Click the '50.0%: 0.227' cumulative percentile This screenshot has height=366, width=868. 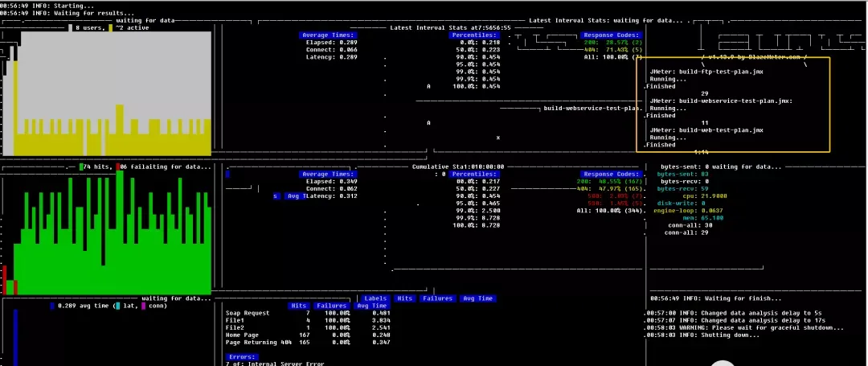(x=477, y=188)
